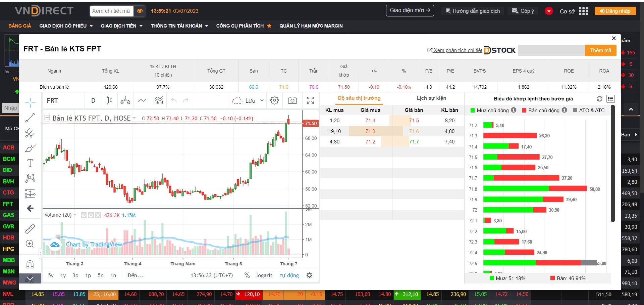Expand GIAO DỊCH CỔ PHIẾU menu
The height and width of the screenshot is (305, 644).
pos(66,26)
